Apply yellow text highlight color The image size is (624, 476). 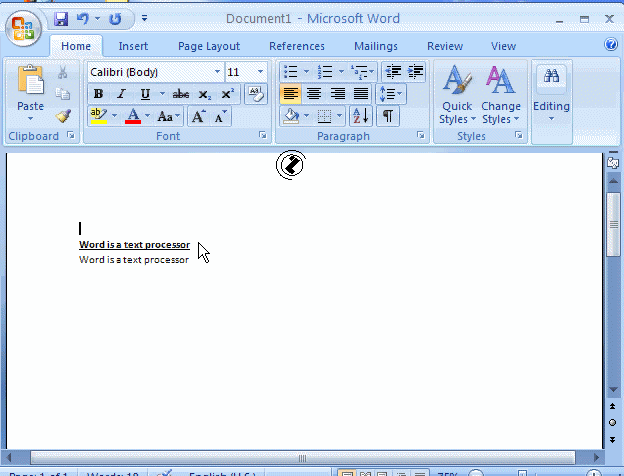click(x=99, y=116)
